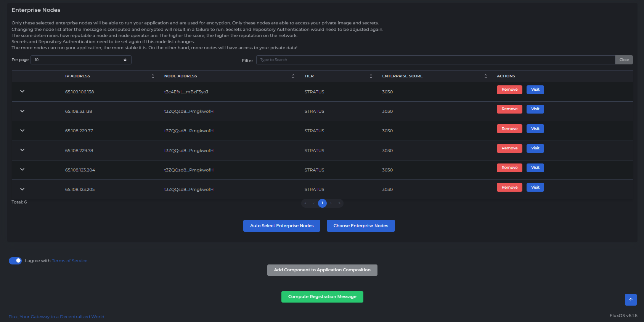Screen dimensions: 644x322
Task: Select page 1 in pagination
Action: click(x=322, y=203)
